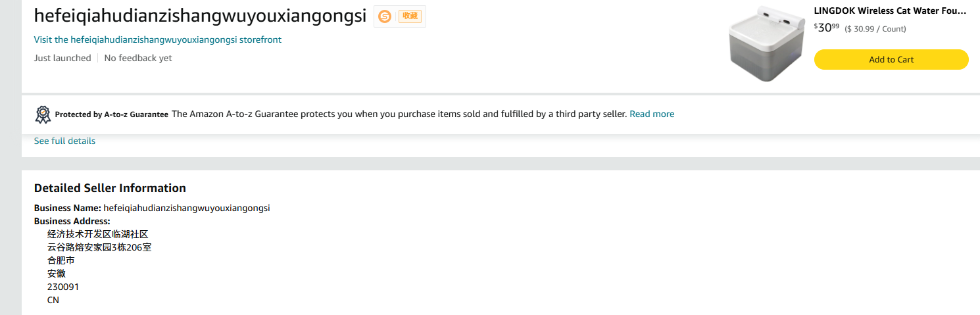Click the No feedback yet label
Image resolution: width=980 pixels, height=315 pixels.
[138, 58]
